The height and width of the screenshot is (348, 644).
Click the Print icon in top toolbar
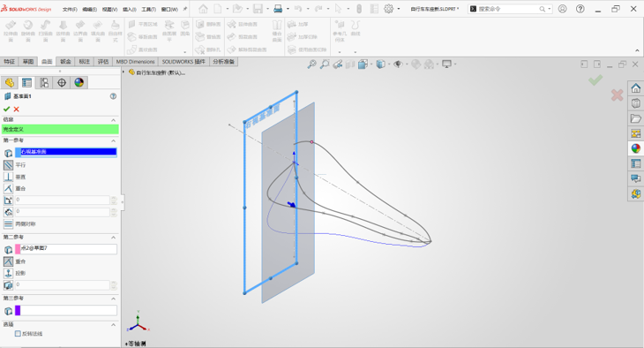click(x=278, y=9)
